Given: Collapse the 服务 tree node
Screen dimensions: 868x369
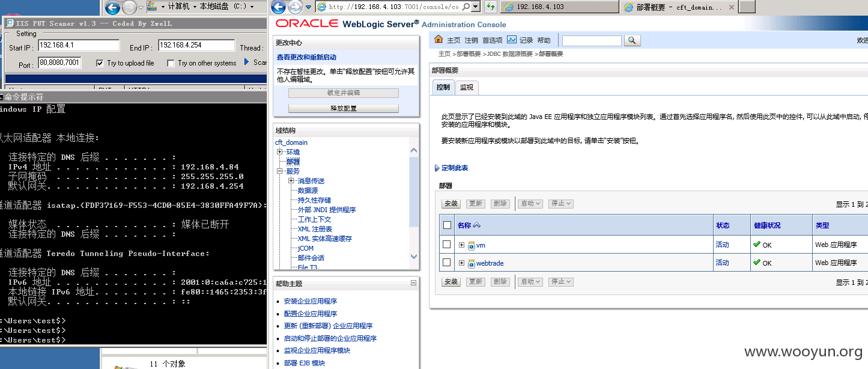Looking at the screenshot, I should point(280,171).
